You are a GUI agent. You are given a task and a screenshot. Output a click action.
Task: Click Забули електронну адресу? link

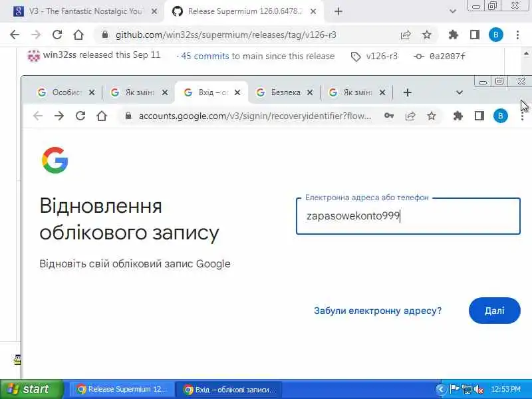pyautogui.click(x=378, y=311)
